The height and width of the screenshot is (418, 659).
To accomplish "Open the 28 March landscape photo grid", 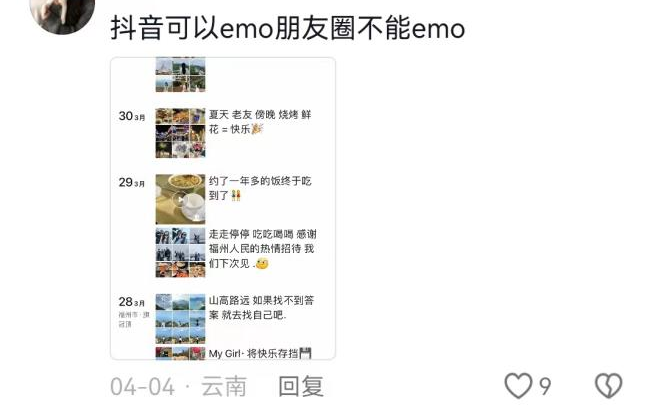I will coord(180,319).
